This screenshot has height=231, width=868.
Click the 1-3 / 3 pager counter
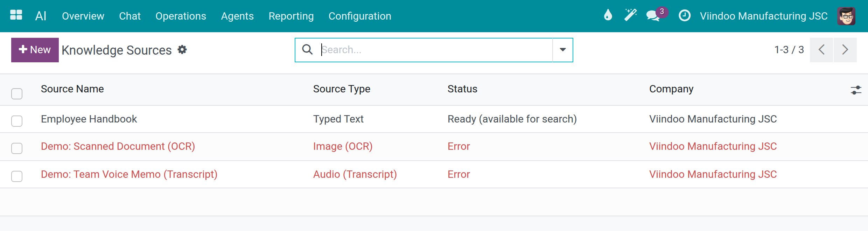coord(789,50)
